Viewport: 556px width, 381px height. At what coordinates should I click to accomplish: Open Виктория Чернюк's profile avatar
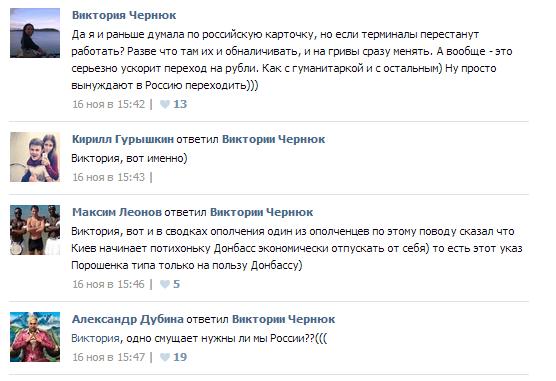point(35,33)
